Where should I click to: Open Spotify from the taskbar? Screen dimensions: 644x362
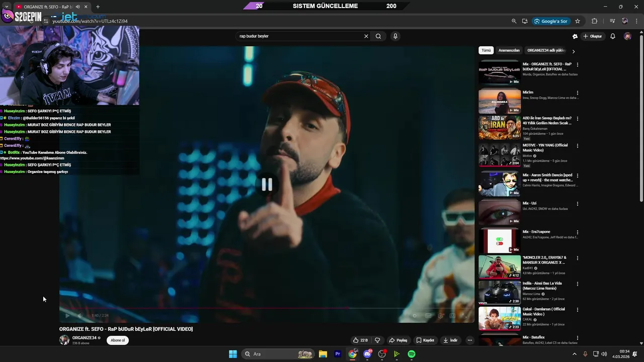[412, 354]
